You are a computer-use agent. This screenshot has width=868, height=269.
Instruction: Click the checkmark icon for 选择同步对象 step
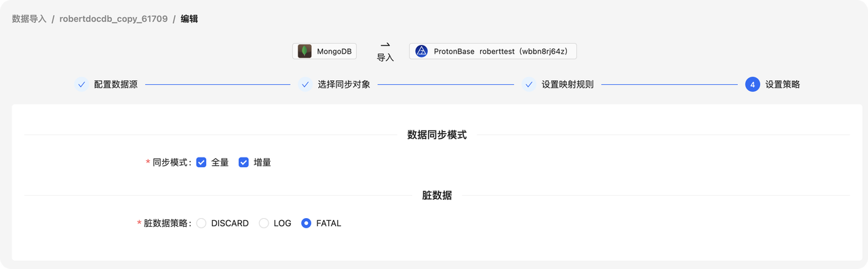click(305, 85)
